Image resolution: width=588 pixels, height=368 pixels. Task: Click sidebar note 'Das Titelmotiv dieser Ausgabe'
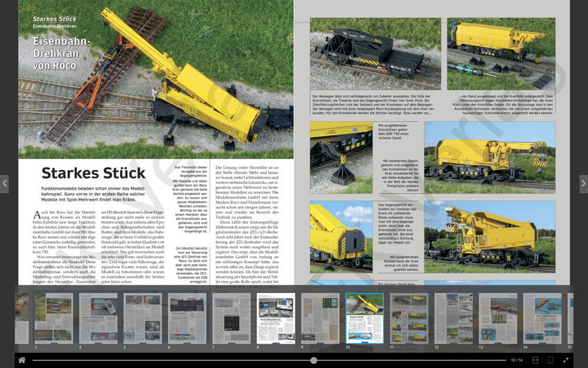pyautogui.click(x=190, y=199)
